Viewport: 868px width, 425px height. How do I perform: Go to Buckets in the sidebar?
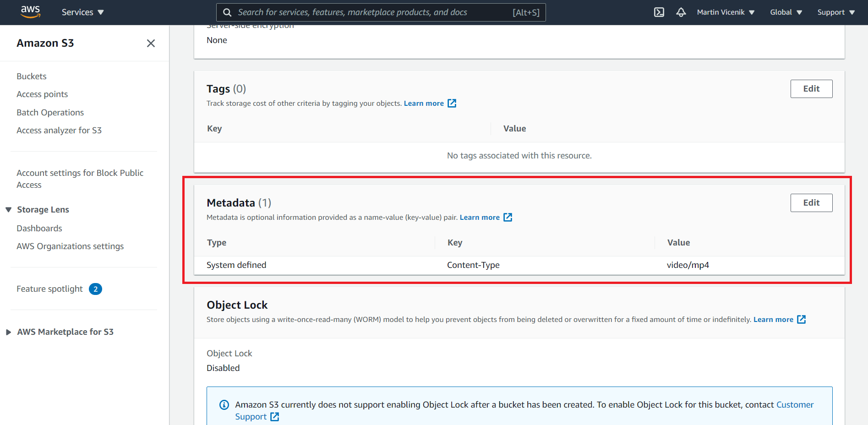pos(32,76)
